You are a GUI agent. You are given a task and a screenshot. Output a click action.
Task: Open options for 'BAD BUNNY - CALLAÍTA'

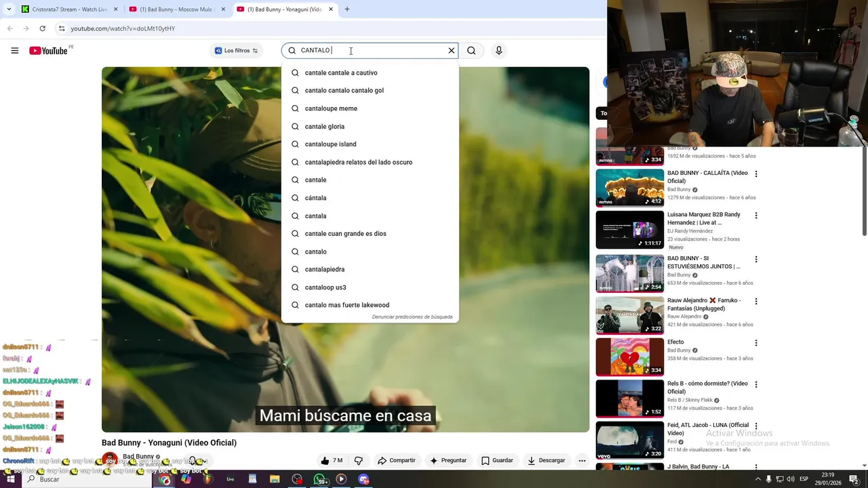coord(756,174)
